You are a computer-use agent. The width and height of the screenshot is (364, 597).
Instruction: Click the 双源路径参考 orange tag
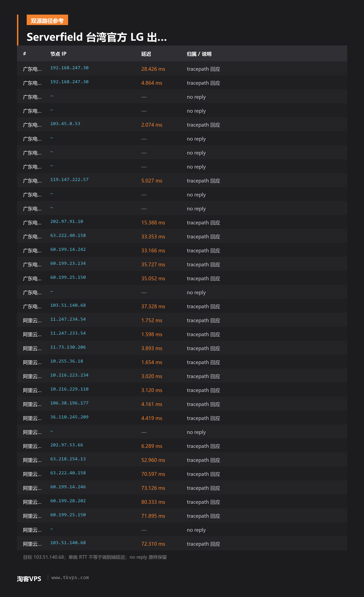pyautogui.click(x=47, y=20)
